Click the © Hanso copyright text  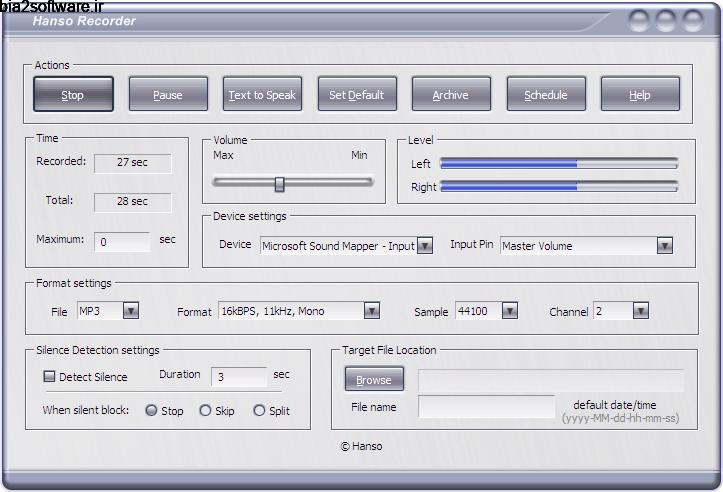pyautogui.click(x=362, y=446)
